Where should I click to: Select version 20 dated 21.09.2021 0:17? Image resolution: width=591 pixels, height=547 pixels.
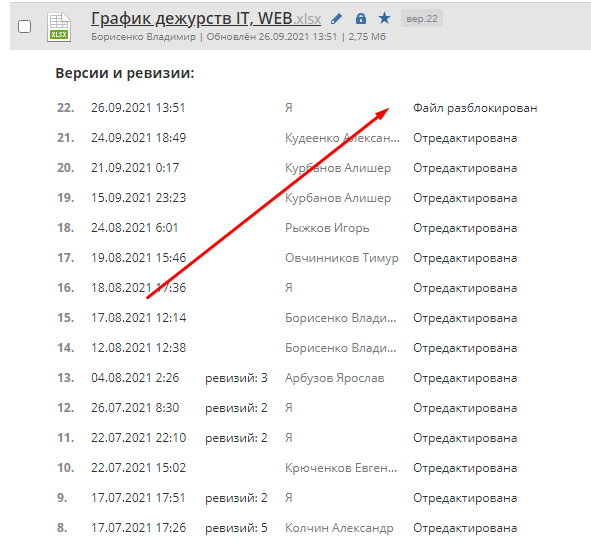click(x=135, y=168)
